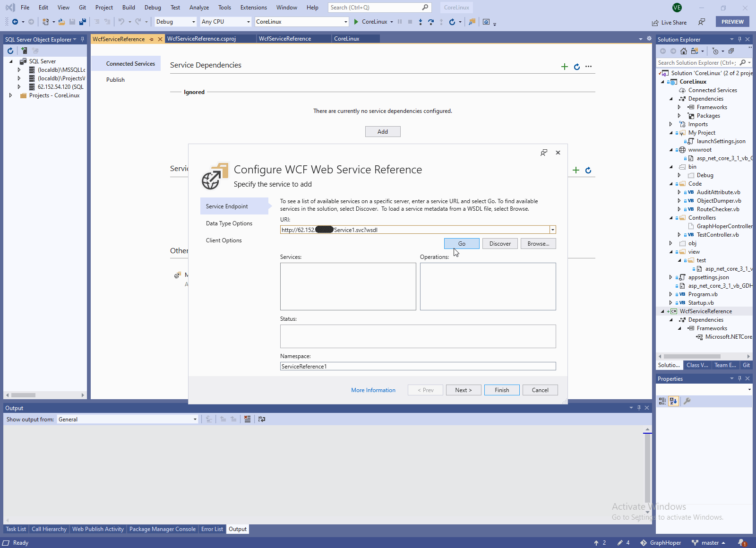Screen dimensions: 756x548
Task: Expand the Packages node in Solution Explorer
Action: [679, 116]
